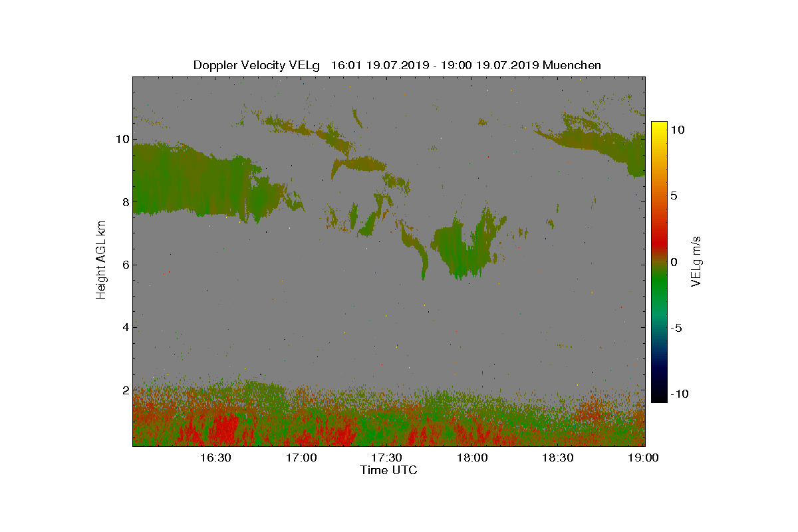Click the 'Height AGL km' y-axis label
Image resolution: width=798 pixels, height=532 pixels.
point(101,260)
